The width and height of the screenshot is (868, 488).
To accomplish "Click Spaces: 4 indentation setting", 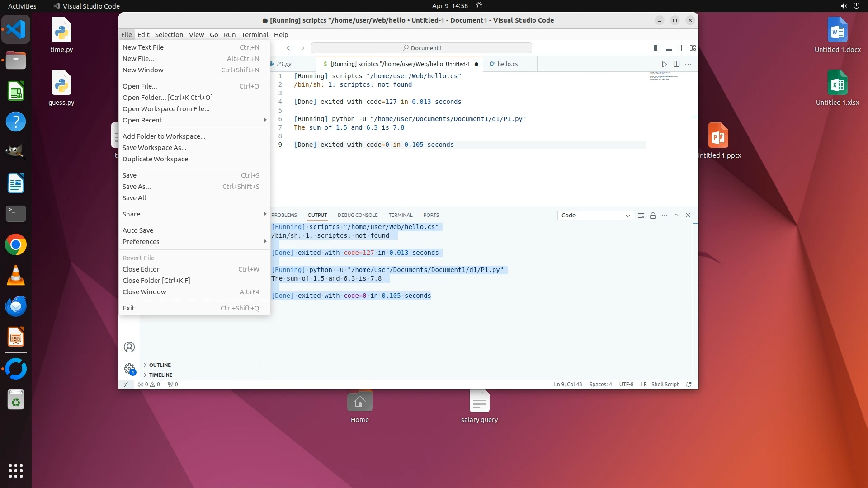I will point(600,385).
